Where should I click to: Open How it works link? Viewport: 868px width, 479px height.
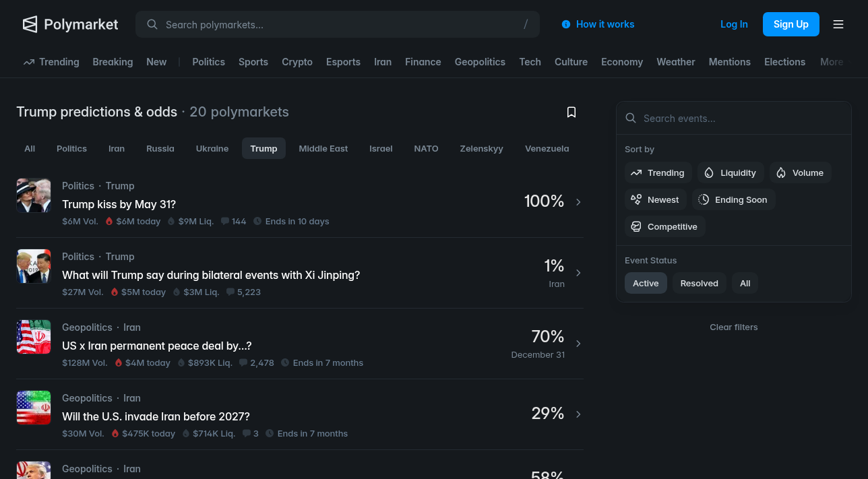pos(598,24)
